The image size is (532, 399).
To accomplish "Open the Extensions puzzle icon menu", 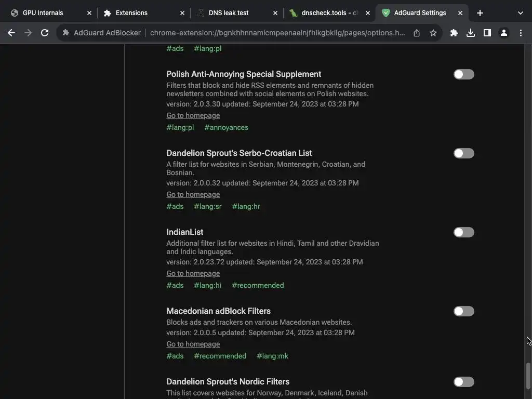I will pos(454,33).
